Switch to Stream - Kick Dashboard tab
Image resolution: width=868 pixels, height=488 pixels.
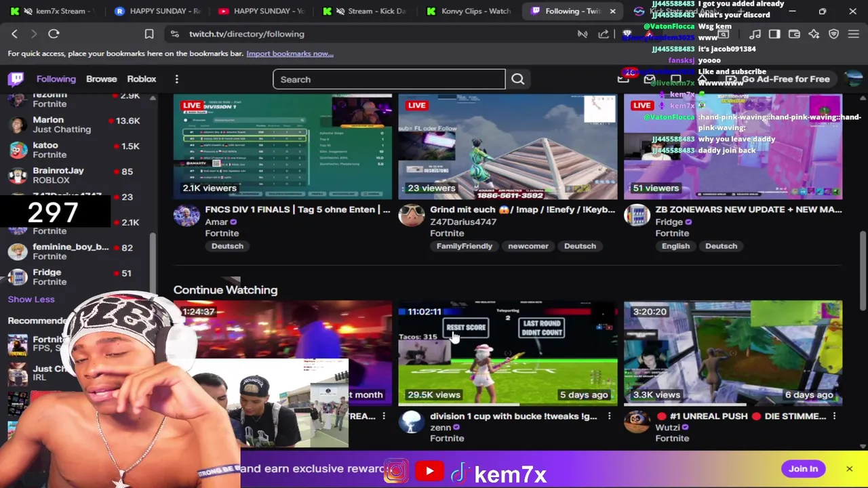[x=366, y=11]
